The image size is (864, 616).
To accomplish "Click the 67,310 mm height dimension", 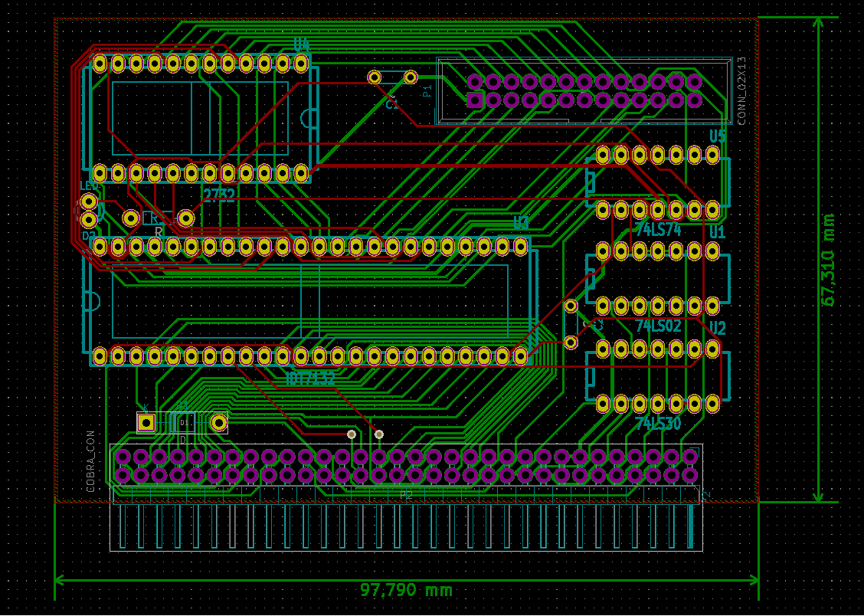I will click(x=829, y=260).
